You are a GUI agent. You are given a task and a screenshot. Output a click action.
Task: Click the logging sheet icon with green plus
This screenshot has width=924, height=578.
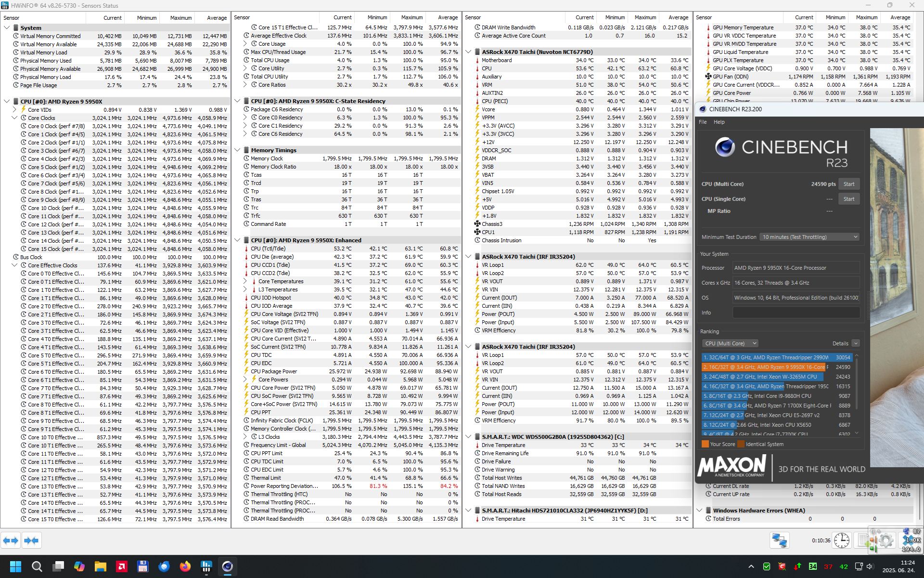pos(864,540)
